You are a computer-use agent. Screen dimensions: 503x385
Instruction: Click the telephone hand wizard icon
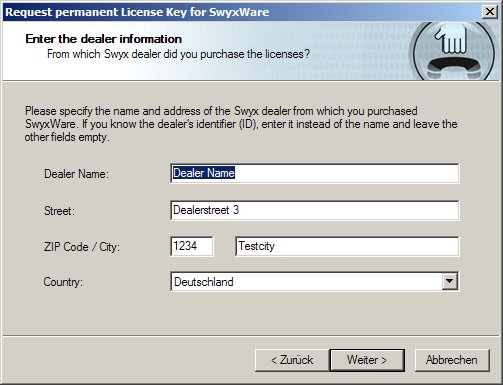454,51
